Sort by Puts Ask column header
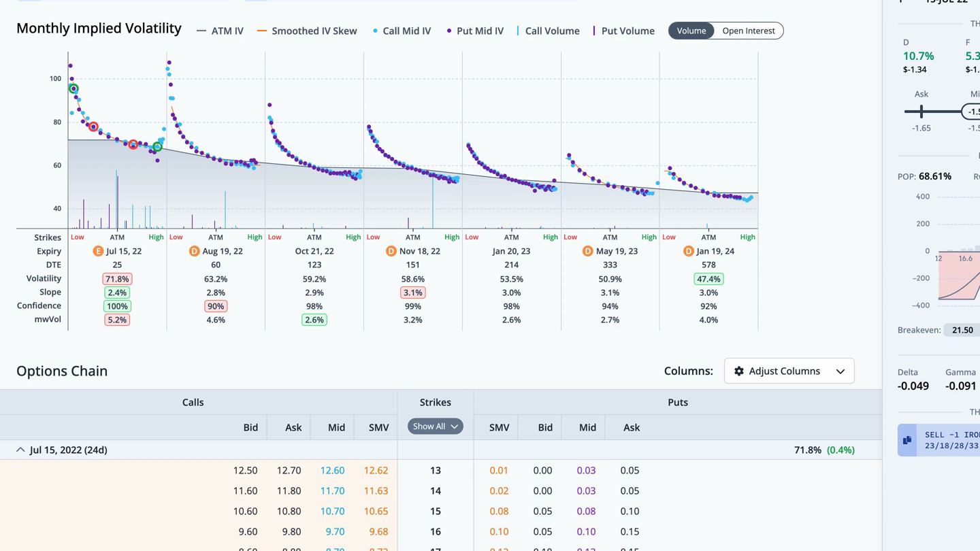 (x=631, y=427)
